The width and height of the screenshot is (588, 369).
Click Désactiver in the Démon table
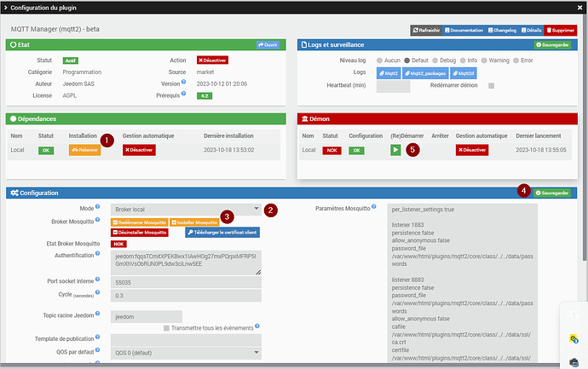472,150
